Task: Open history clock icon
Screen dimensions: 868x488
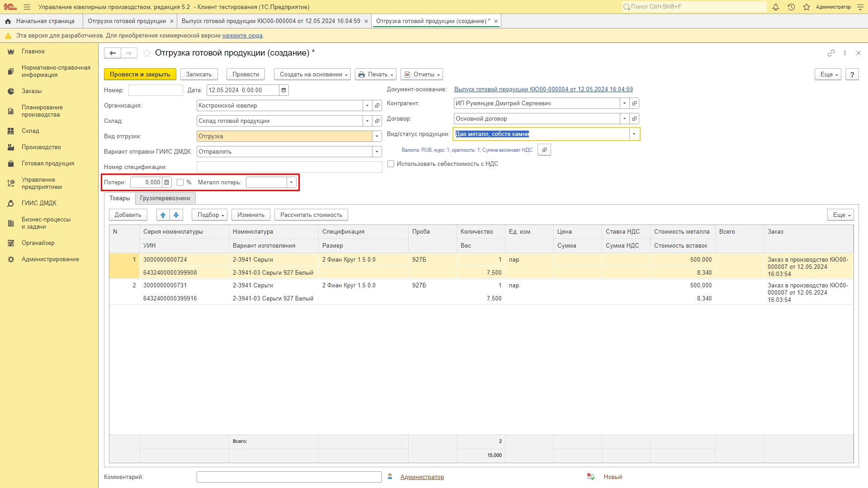Action: 791,7
